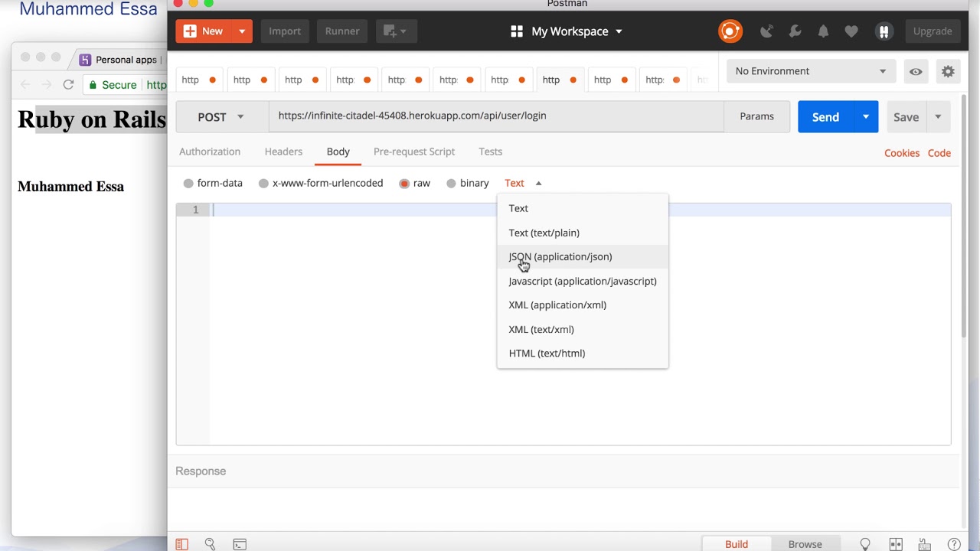Open the Authorization tab
This screenshot has width=980, height=551.
(210, 152)
